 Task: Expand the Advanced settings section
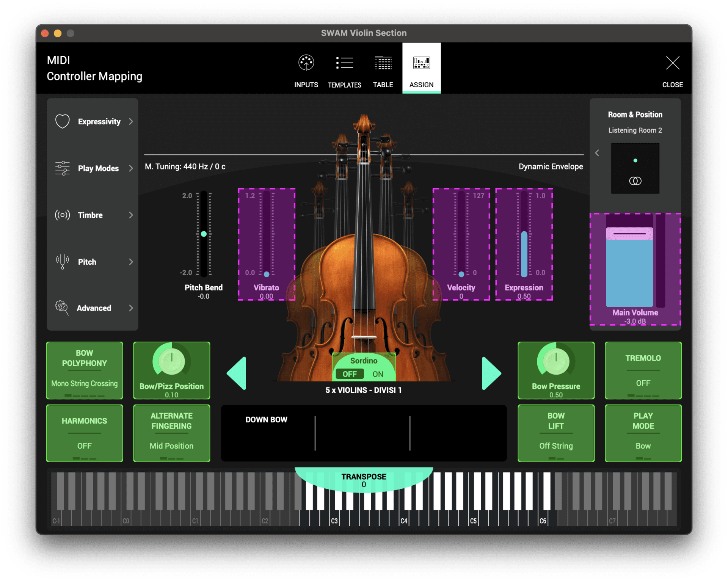(131, 308)
